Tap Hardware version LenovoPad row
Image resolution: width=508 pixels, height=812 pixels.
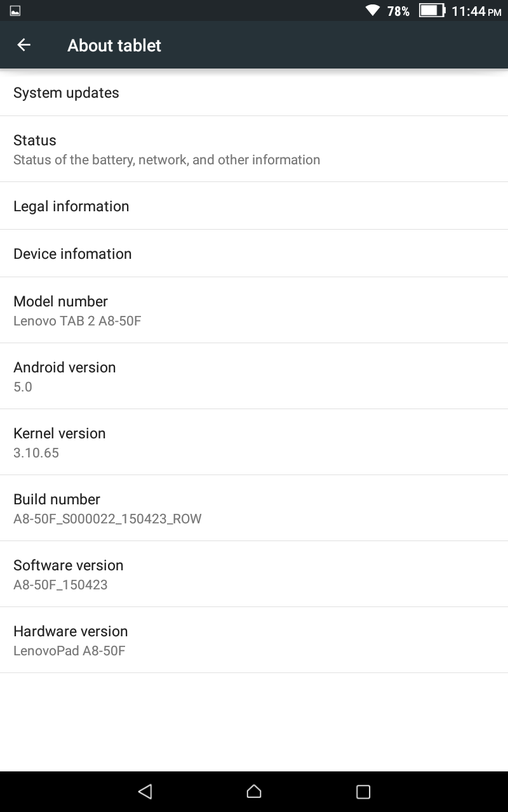[x=254, y=640]
